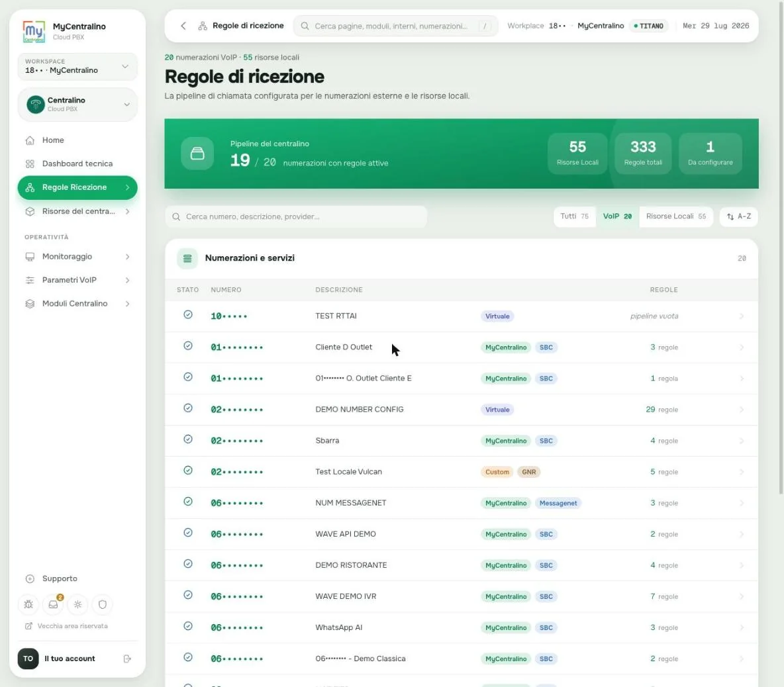
Task: Click the back arrow in top bar
Action: click(x=183, y=26)
